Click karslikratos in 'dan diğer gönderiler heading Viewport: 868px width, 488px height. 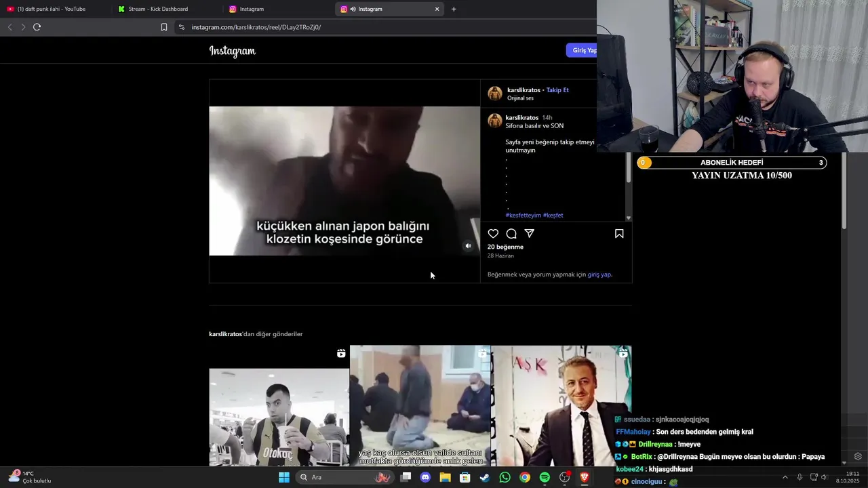(x=225, y=334)
